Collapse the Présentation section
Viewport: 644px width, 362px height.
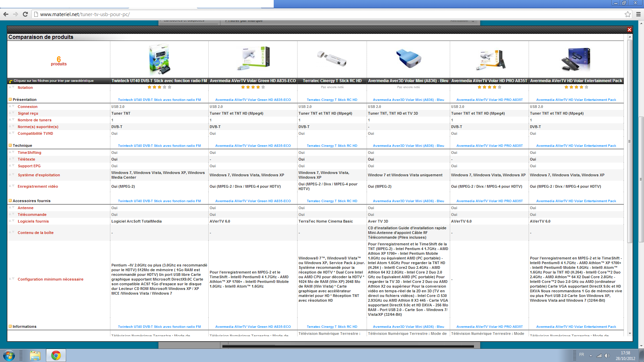pyautogui.click(x=10, y=100)
